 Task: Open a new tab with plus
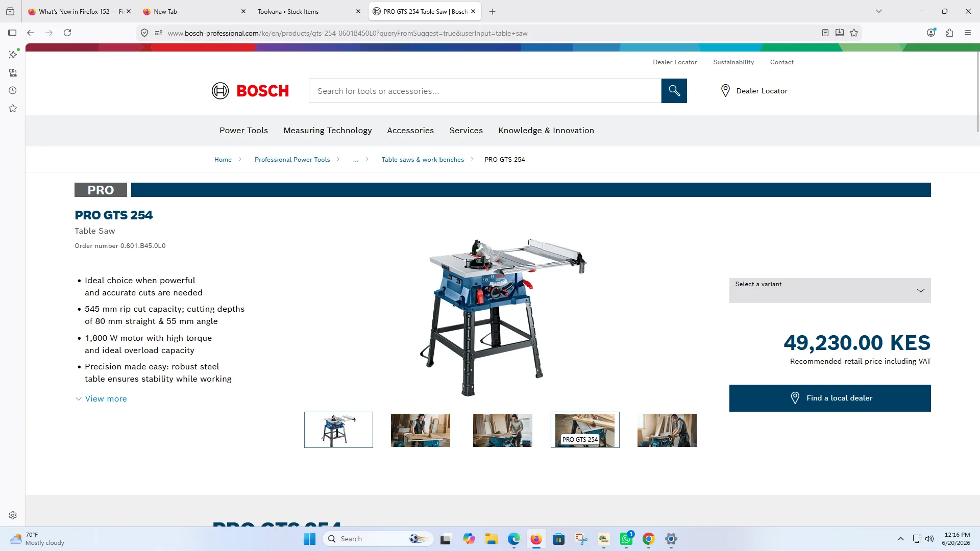(493, 11)
